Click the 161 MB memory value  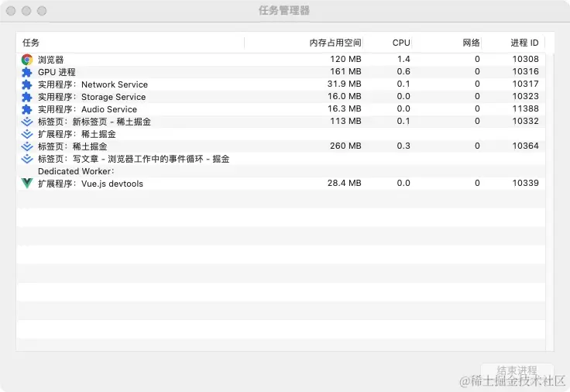[x=345, y=71]
